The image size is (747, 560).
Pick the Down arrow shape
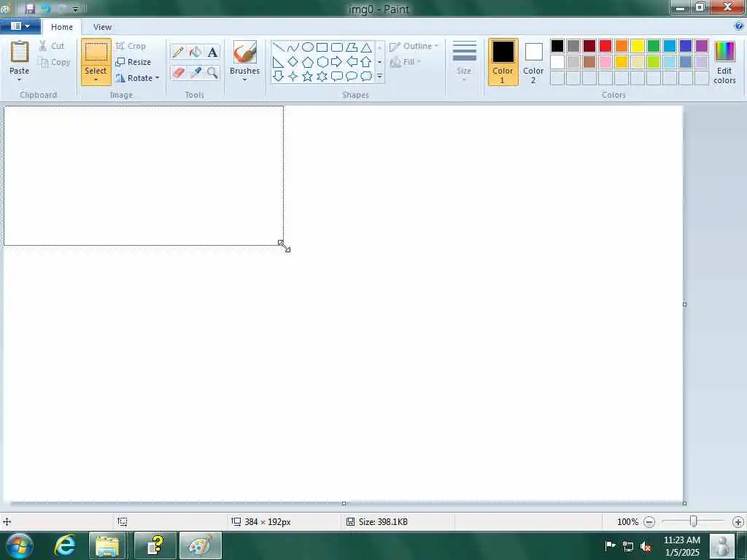point(278,76)
